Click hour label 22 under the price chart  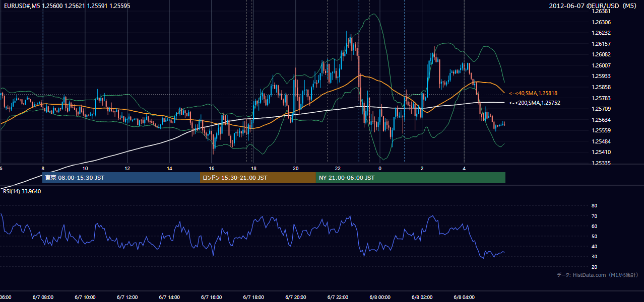[x=338, y=168]
